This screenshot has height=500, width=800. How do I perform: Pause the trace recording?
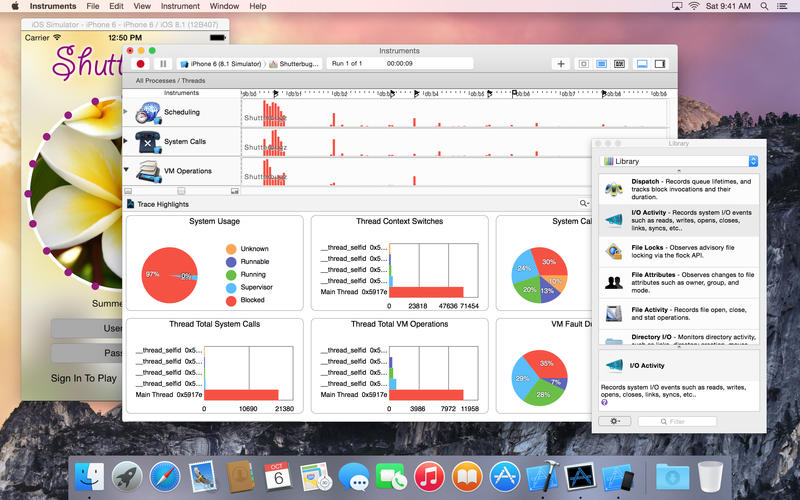(163, 63)
